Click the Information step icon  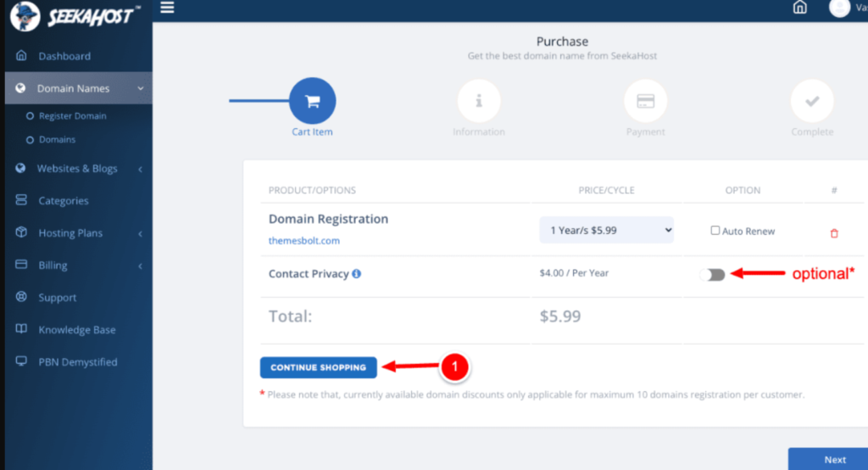[x=479, y=101]
